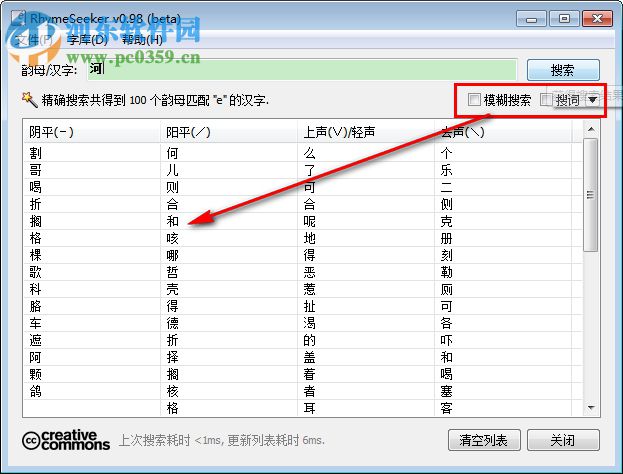623x474 pixels.
Task: Select 乐 in the 去声 column
Action: pyautogui.click(x=446, y=170)
